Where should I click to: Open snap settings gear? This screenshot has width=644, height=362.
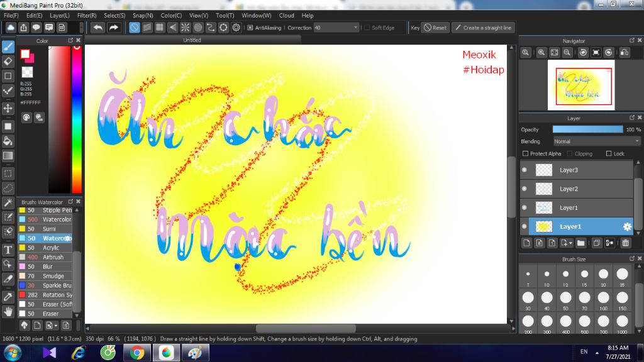click(x=236, y=28)
